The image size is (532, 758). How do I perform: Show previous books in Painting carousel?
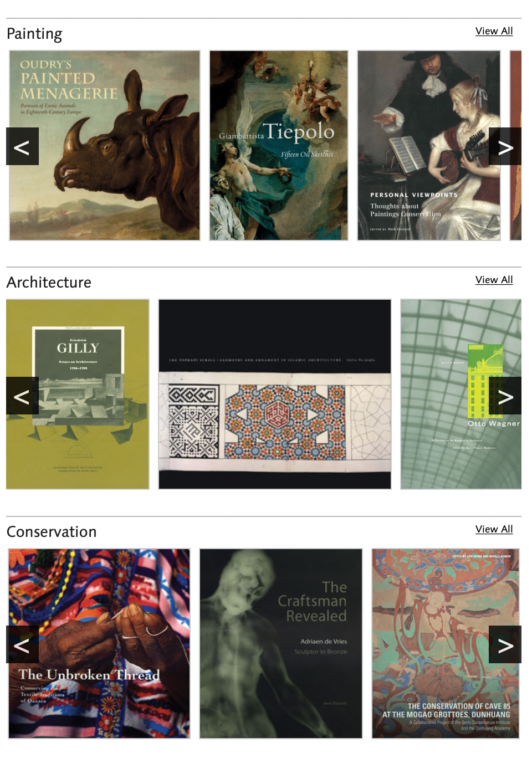22,146
